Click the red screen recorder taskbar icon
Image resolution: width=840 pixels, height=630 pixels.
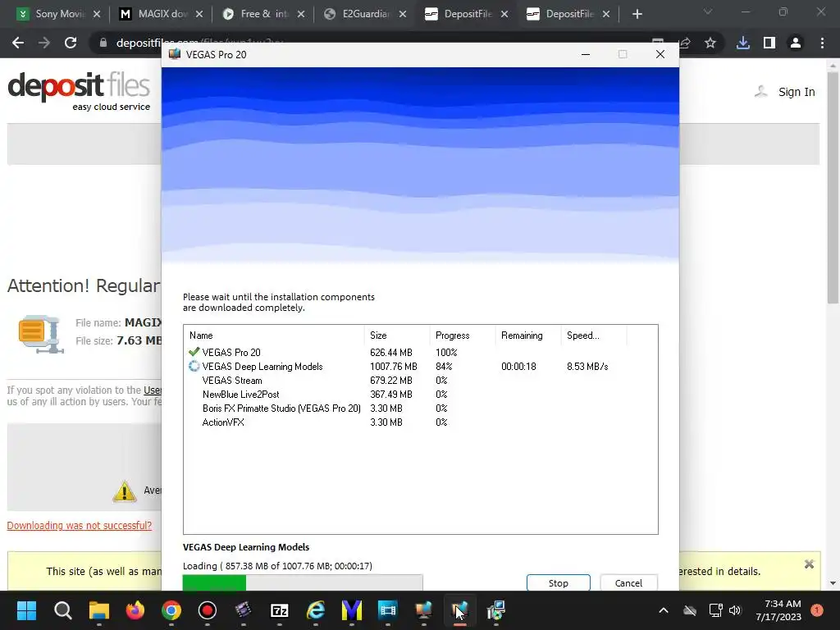click(208, 610)
